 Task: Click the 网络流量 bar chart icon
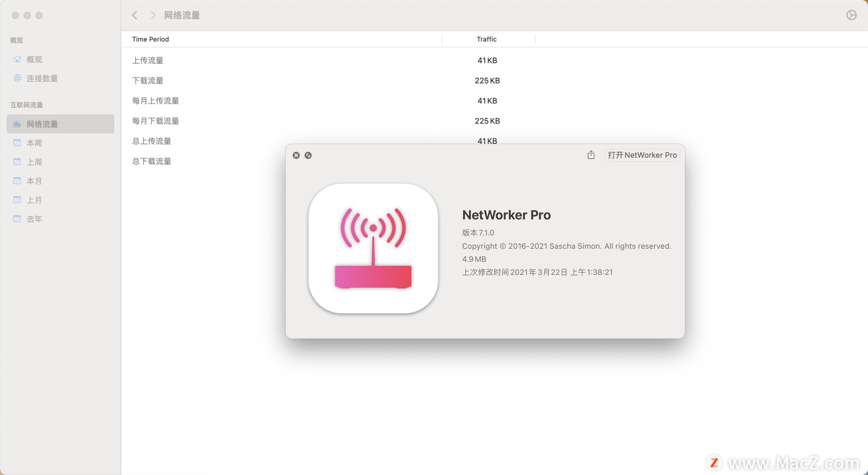pyautogui.click(x=17, y=124)
